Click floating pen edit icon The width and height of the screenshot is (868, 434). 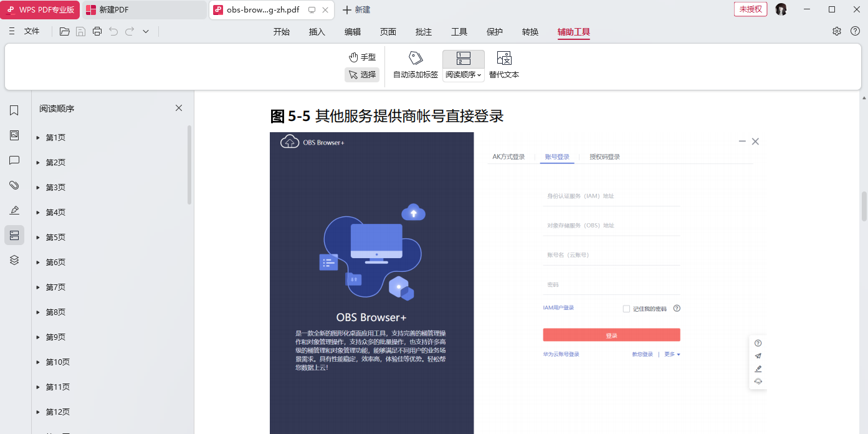(758, 369)
